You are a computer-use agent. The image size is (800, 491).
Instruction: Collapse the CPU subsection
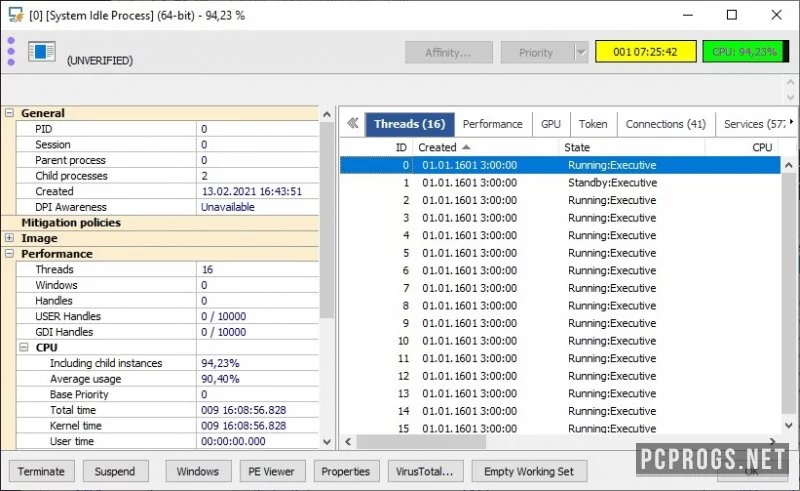(24, 347)
